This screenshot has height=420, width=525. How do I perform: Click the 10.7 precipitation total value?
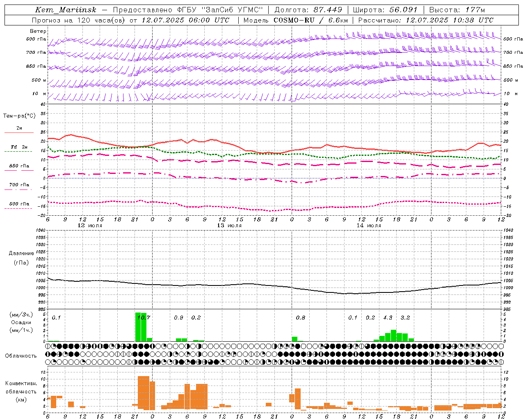pos(144,317)
